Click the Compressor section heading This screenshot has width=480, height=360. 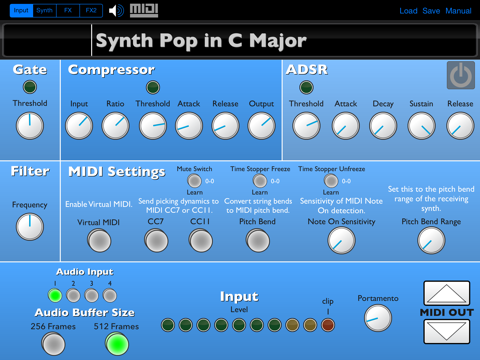[x=111, y=70]
